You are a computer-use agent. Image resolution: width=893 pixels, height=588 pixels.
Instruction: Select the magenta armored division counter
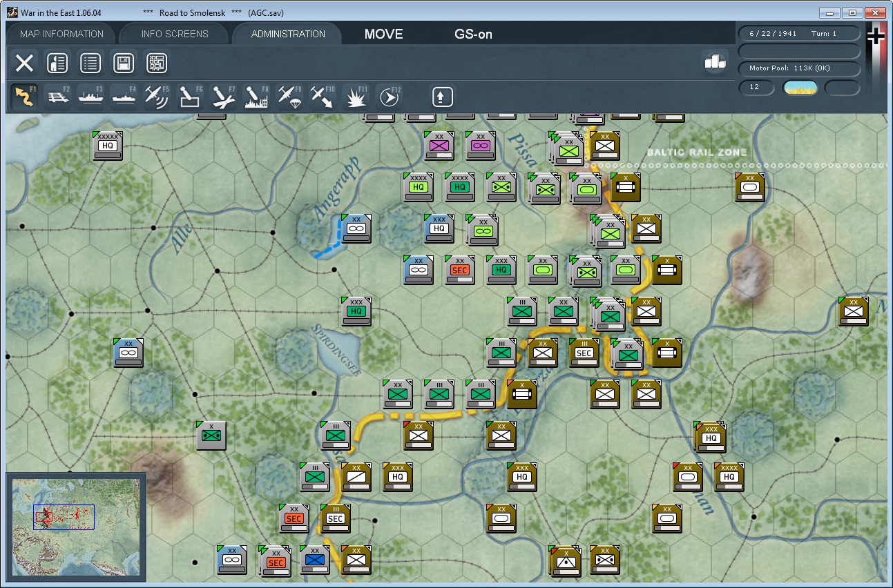click(480, 145)
